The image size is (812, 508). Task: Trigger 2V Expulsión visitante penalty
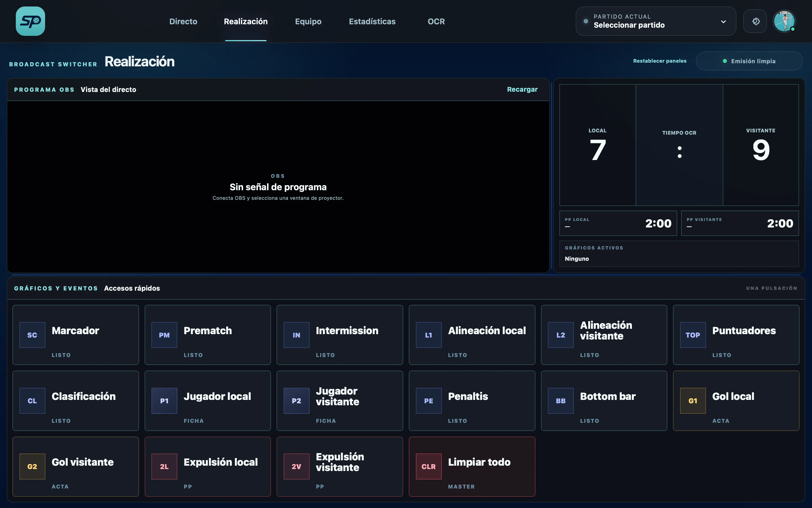(339, 466)
